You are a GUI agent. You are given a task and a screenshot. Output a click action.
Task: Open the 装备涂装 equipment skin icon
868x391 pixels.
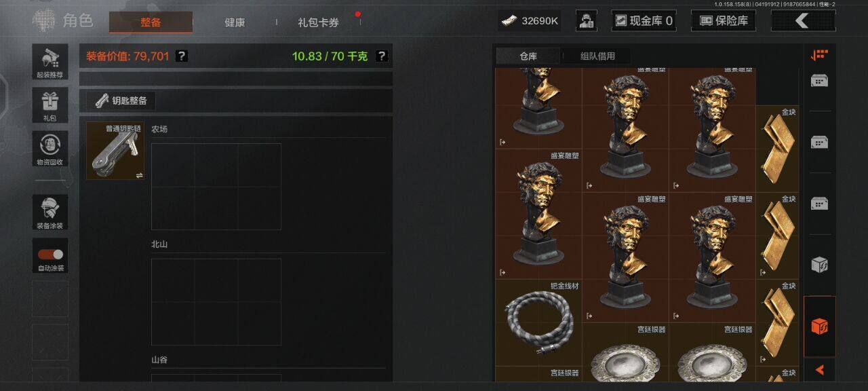tap(50, 212)
